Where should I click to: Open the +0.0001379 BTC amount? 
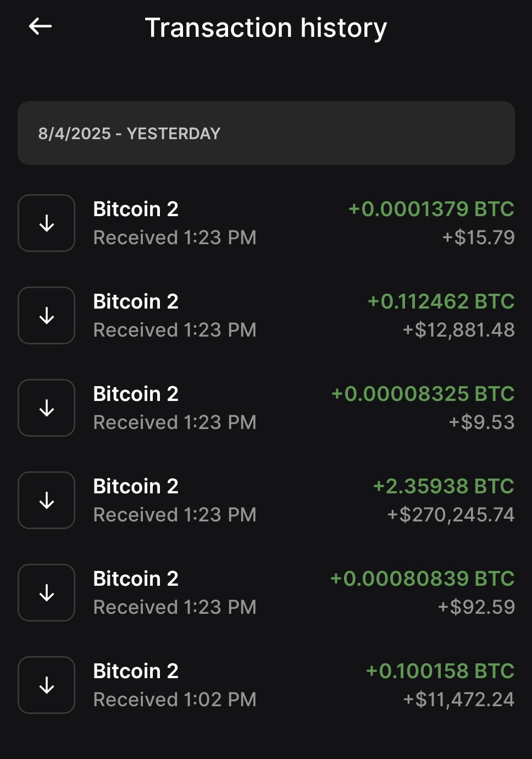pos(431,210)
